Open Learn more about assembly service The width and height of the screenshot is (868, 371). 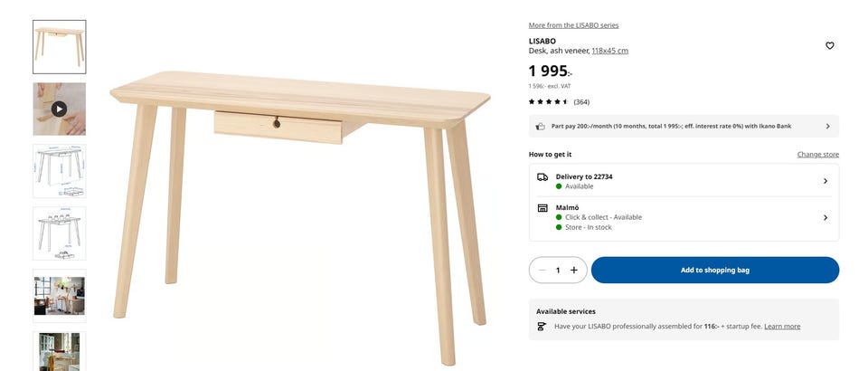[x=782, y=327]
